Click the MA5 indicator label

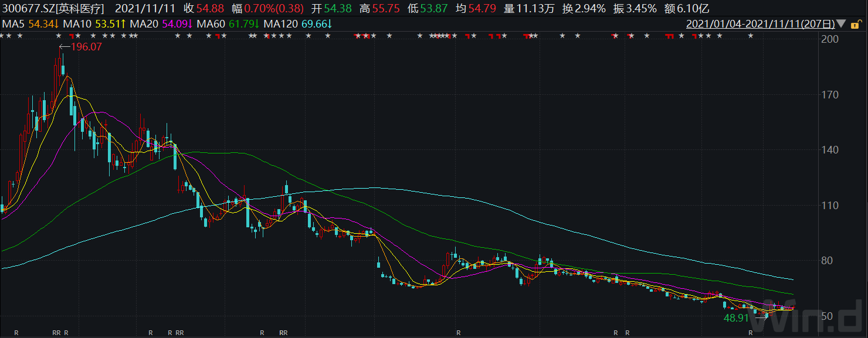(x=14, y=24)
